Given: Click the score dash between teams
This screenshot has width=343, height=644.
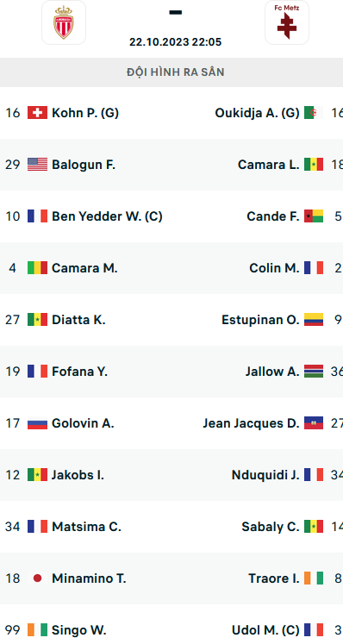Looking at the screenshot, I should coord(176,12).
